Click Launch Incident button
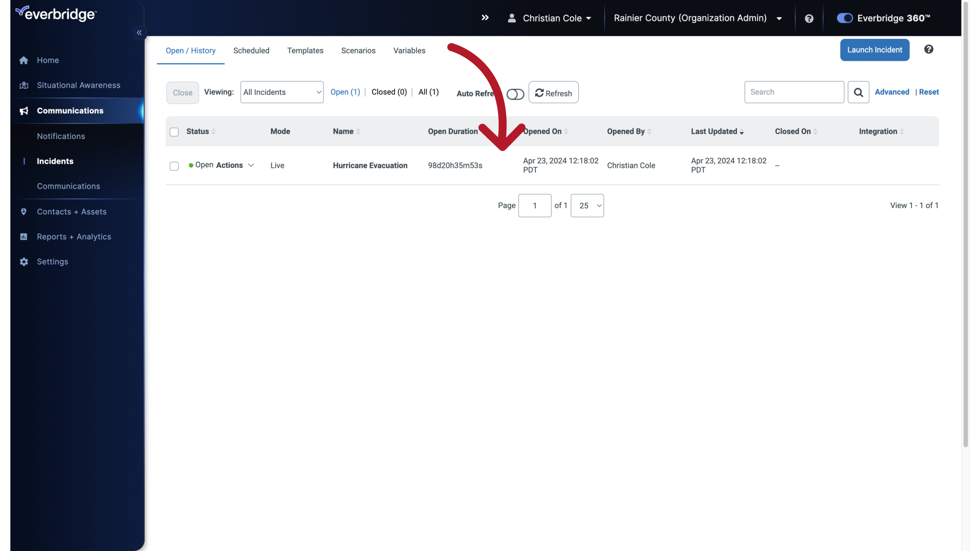This screenshot has height=551, width=980. pyautogui.click(x=875, y=49)
